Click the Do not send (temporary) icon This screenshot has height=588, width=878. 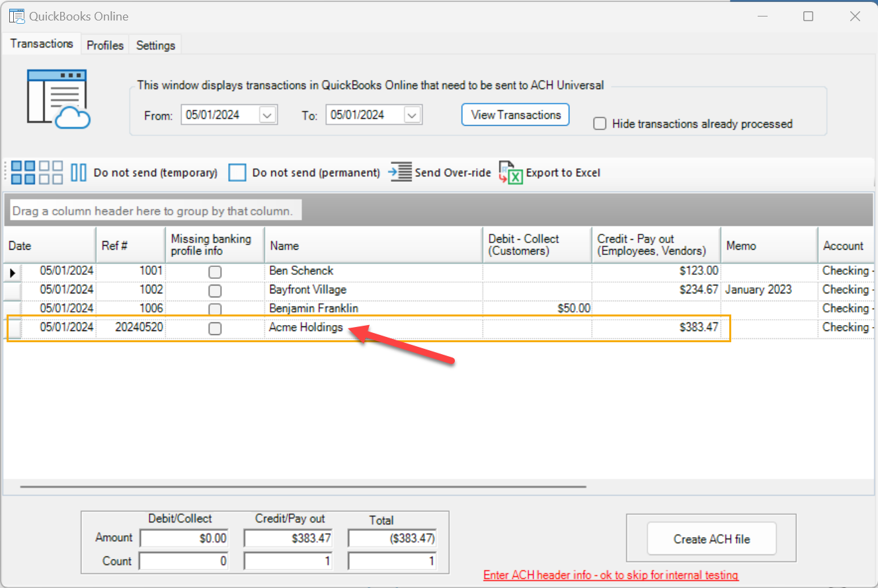(79, 172)
